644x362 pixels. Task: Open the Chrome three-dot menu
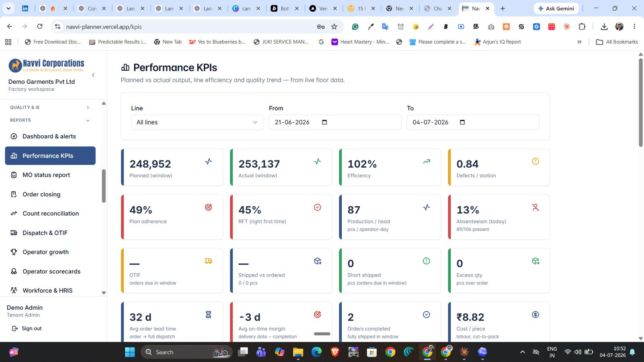coord(634,27)
